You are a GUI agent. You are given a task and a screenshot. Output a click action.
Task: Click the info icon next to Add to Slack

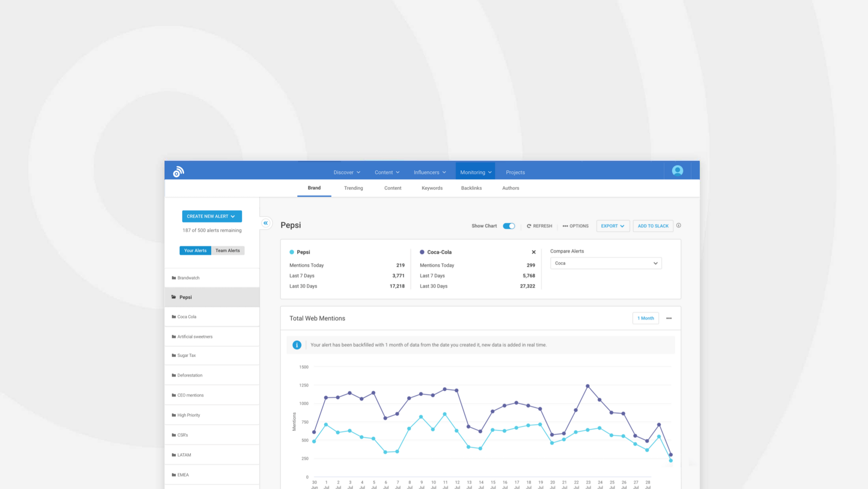[x=678, y=225]
